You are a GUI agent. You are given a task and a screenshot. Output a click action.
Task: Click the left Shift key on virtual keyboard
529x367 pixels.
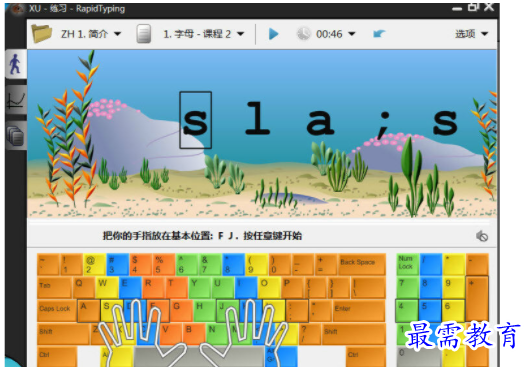point(63,333)
